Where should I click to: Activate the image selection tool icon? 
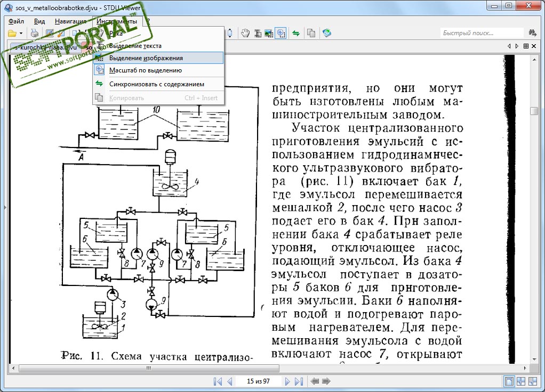tap(269, 34)
